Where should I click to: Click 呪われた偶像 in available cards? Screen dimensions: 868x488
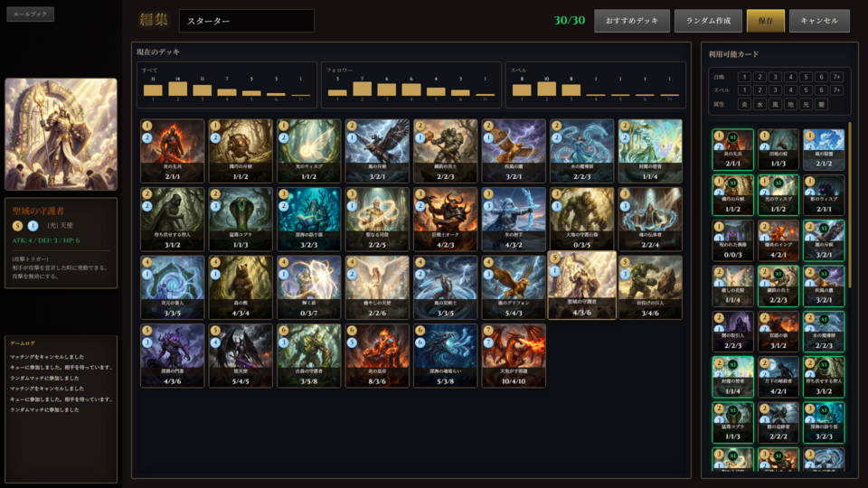click(x=732, y=241)
